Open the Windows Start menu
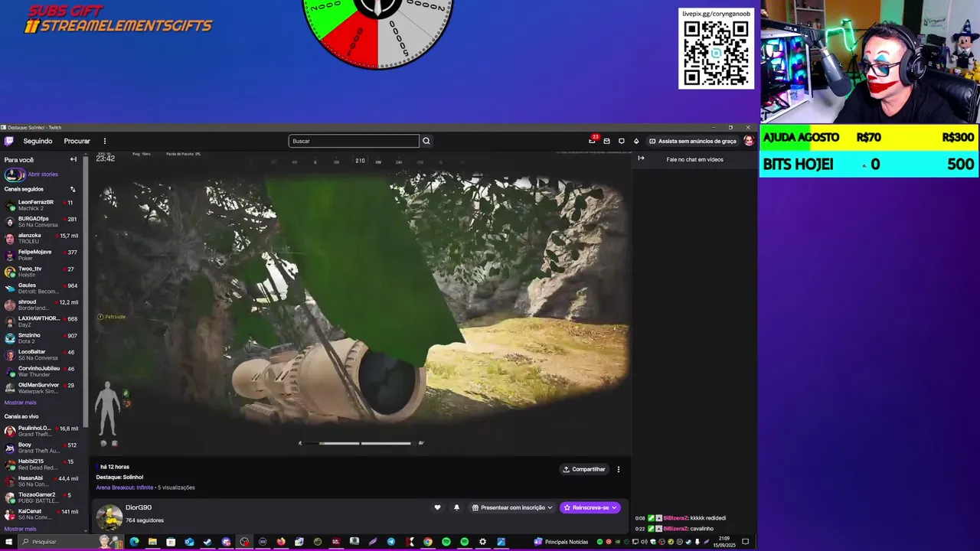This screenshot has width=980, height=551. (8, 542)
